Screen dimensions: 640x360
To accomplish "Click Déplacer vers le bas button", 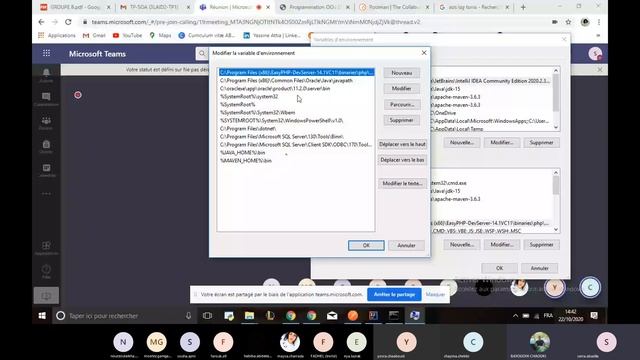I will 402,160.
